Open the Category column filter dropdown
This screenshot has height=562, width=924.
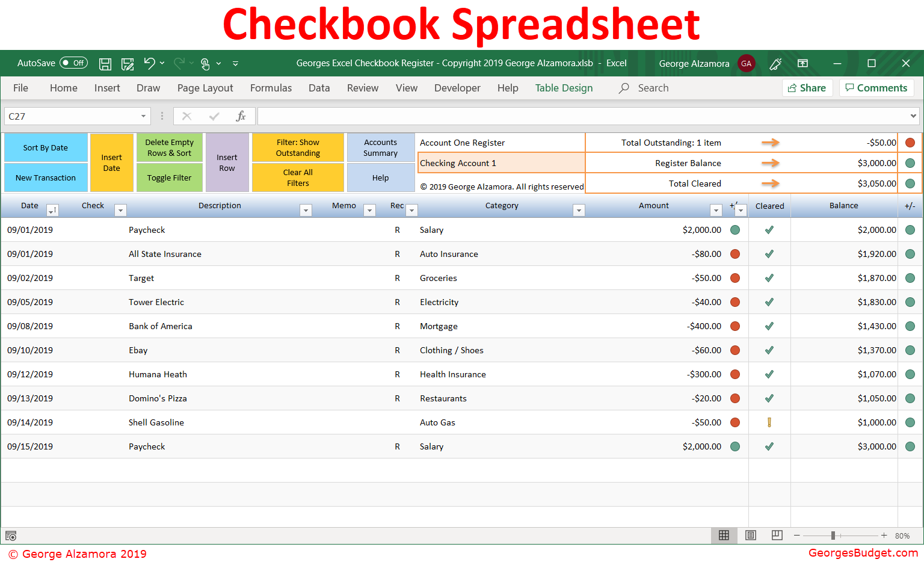coord(579,210)
